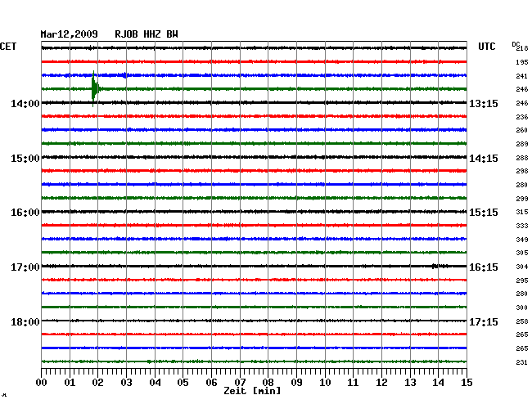
Task: Click the DC value 299
Action: [x=522, y=199]
